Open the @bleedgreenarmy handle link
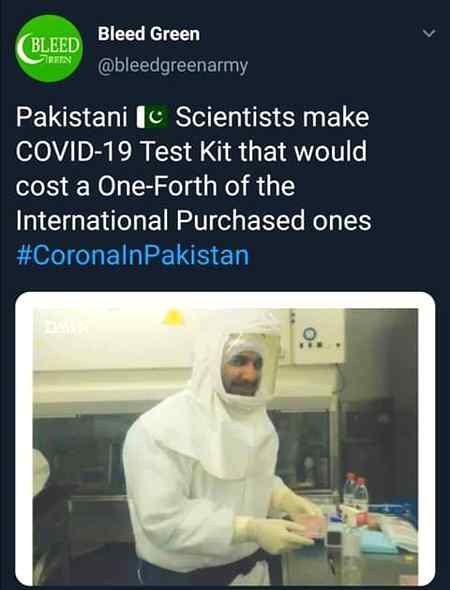This screenshot has width=450, height=590. [173, 66]
